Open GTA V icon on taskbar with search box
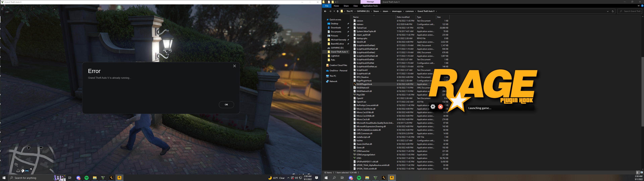The height and width of the screenshot is (181, 644). click(103, 178)
